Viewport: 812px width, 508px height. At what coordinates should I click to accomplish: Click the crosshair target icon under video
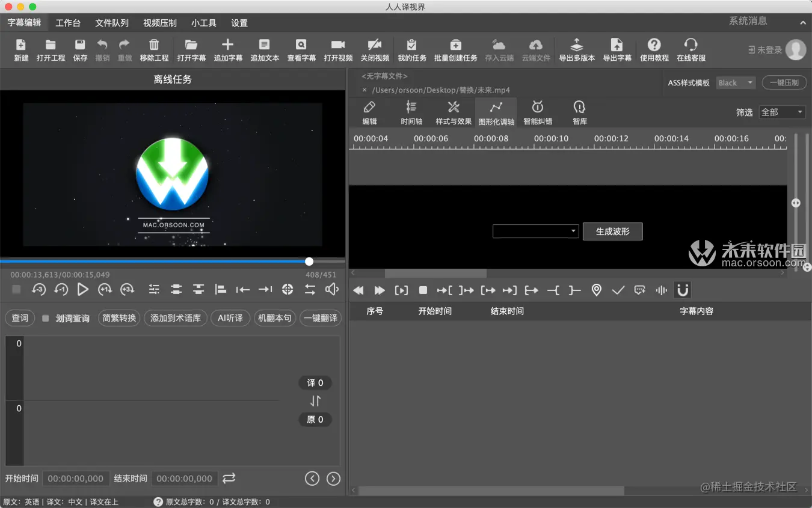(x=288, y=290)
